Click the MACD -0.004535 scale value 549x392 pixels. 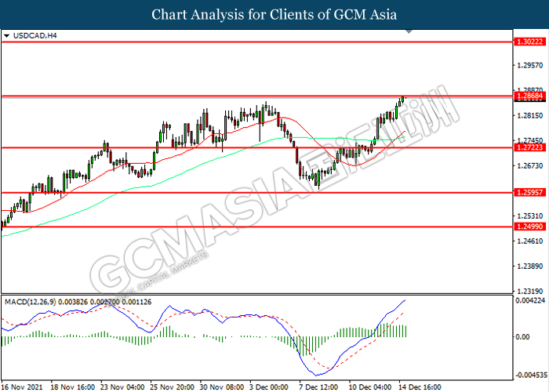530,376
